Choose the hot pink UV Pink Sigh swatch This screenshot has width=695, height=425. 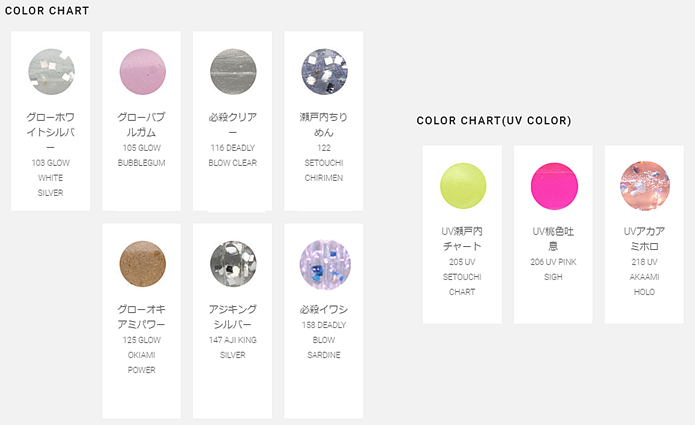(553, 185)
